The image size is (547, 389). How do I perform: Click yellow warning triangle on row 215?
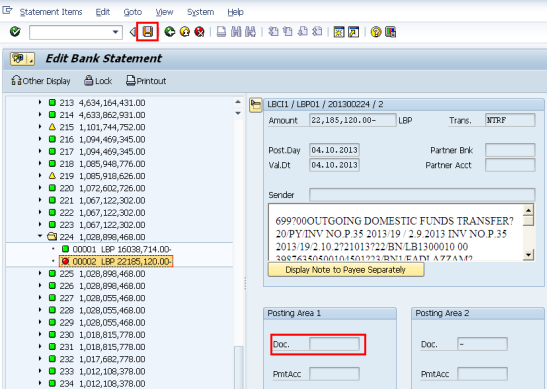(52, 127)
